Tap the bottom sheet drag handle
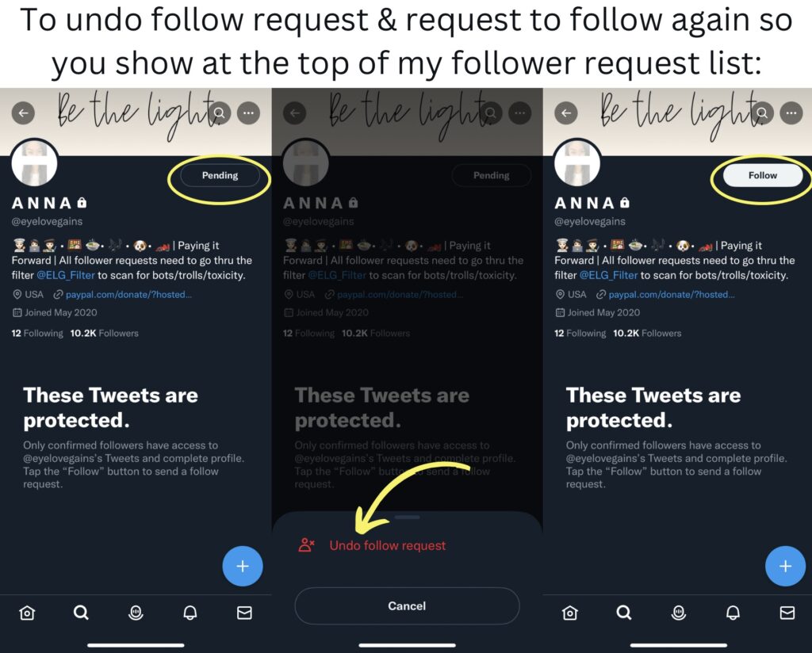Viewport: 812px width, 653px height. click(407, 517)
